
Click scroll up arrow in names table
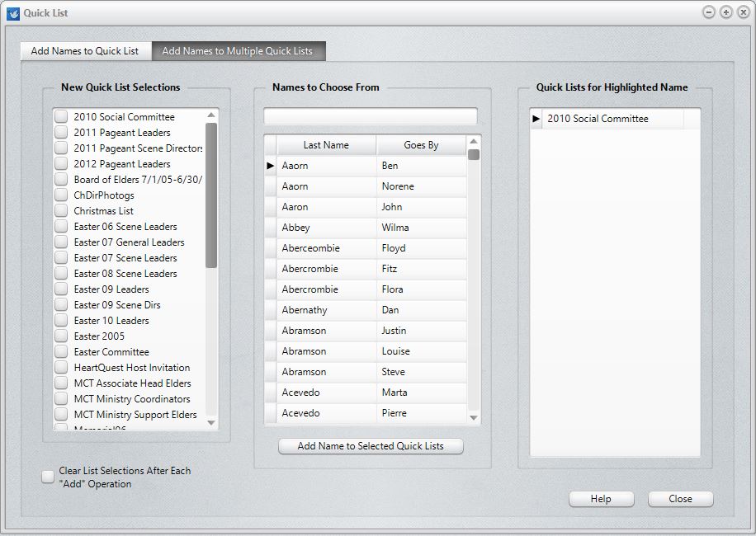[474, 141]
